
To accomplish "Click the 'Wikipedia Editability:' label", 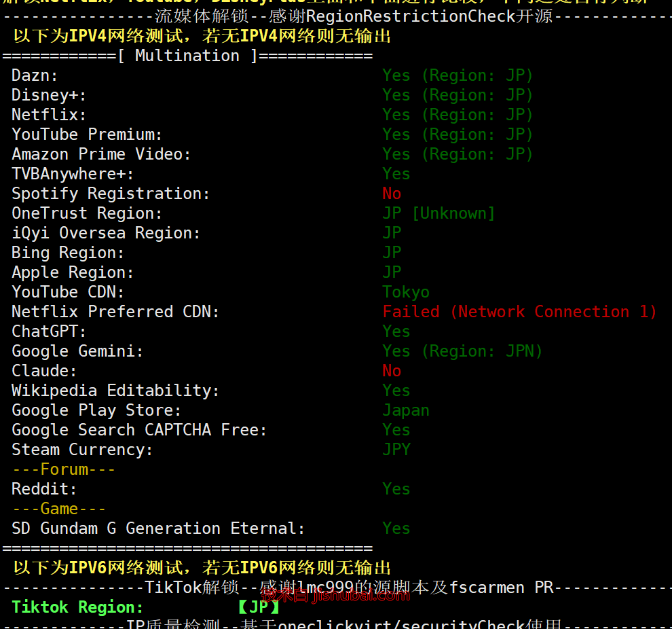I will point(115,391).
